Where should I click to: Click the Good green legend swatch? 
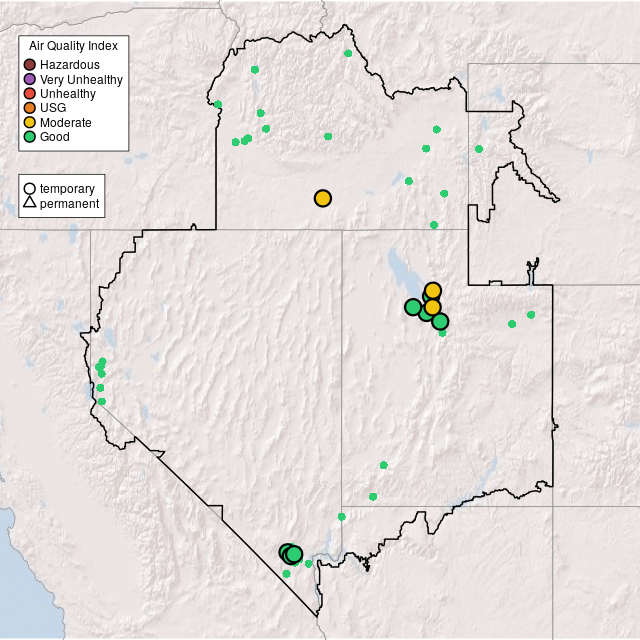click(30, 137)
